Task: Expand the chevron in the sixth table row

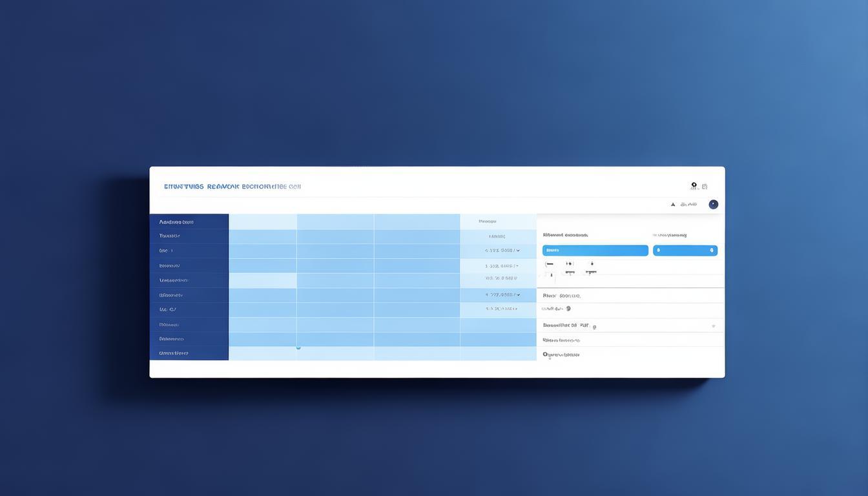Action: (518, 294)
